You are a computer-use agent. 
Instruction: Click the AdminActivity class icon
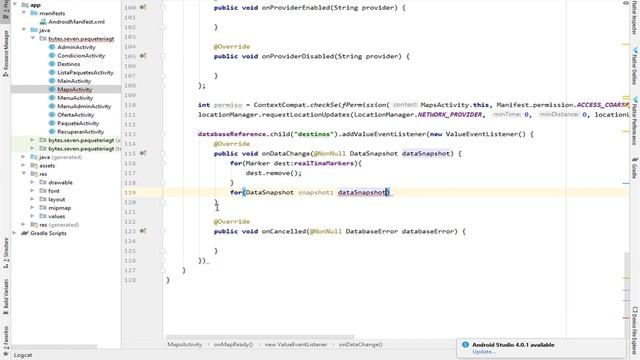pos(52,47)
